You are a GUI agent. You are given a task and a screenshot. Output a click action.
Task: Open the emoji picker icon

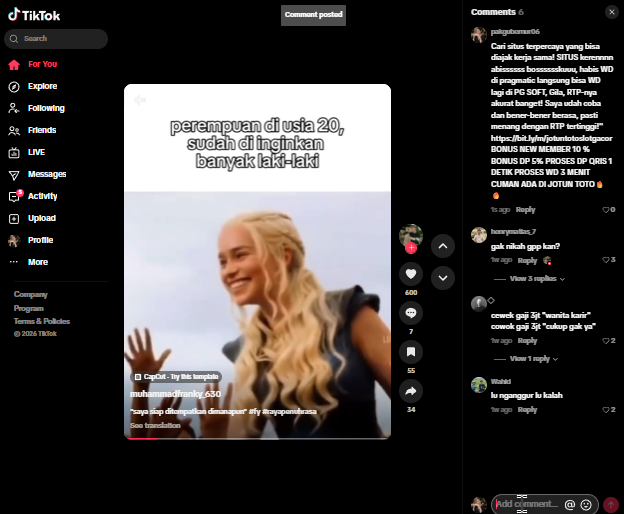586,504
